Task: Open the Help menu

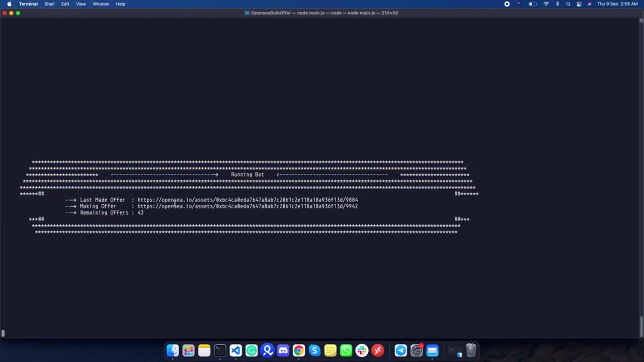Action: click(120, 4)
